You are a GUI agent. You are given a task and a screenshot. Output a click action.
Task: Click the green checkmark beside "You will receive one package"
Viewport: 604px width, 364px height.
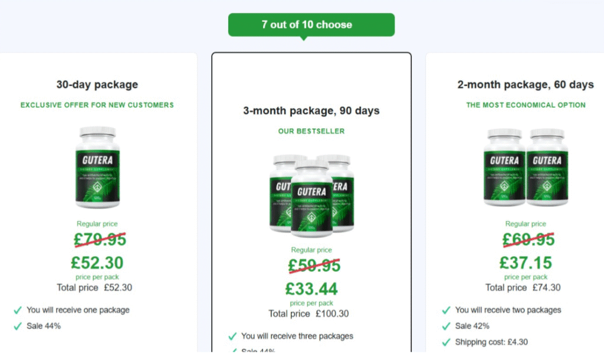(x=19, y=310)
